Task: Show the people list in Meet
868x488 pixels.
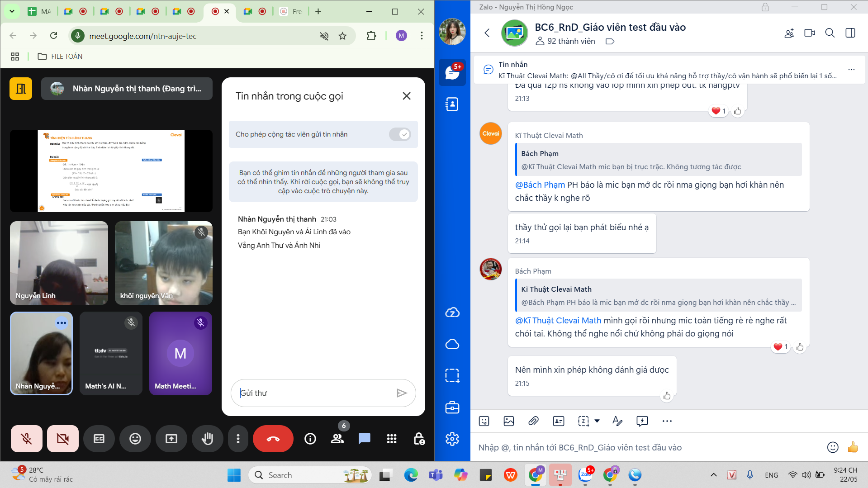Action: (x=337, y=438)
